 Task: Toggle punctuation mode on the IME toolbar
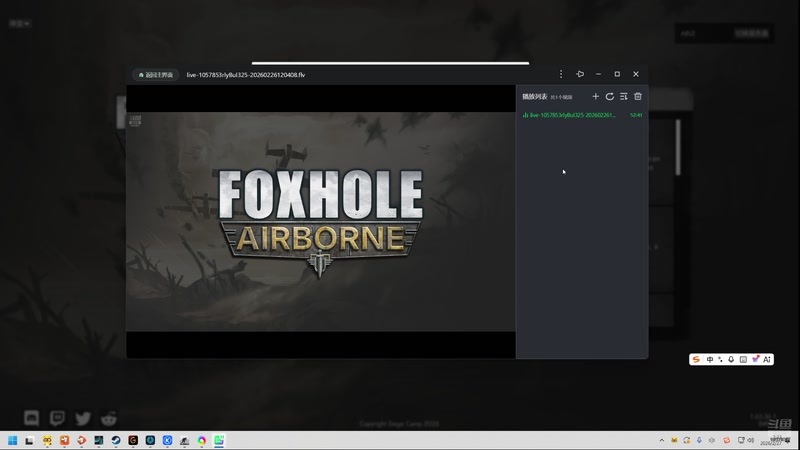click(720, 360)
